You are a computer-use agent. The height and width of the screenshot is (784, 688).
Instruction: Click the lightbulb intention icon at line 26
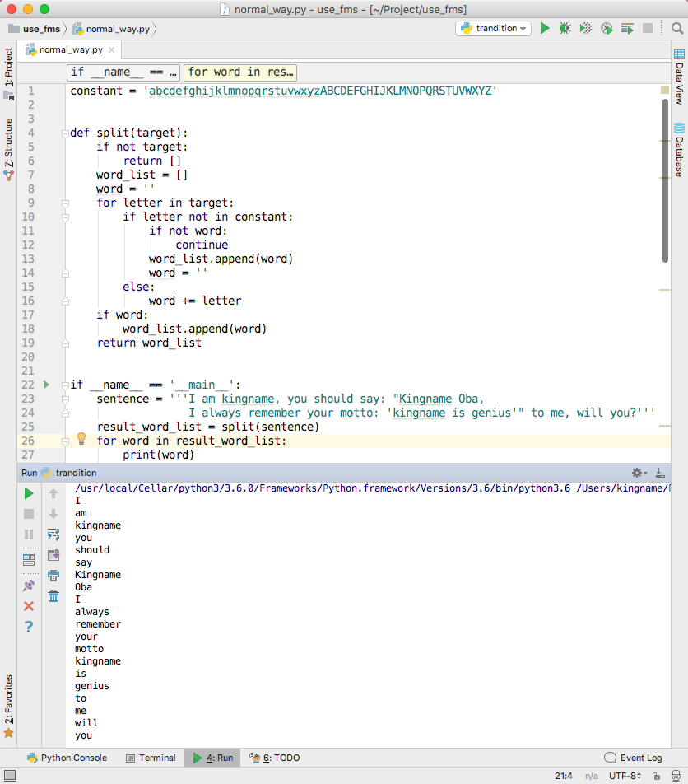(x=81, y=438)
